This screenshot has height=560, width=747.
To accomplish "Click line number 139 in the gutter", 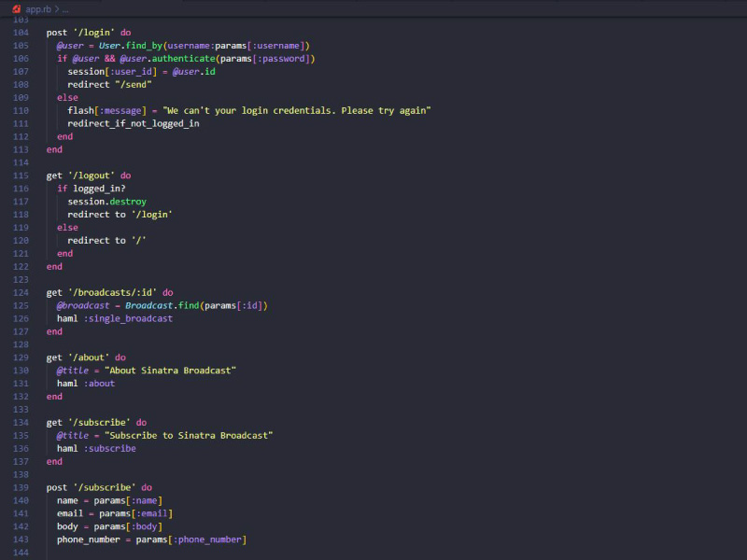I will coord(21,487).
